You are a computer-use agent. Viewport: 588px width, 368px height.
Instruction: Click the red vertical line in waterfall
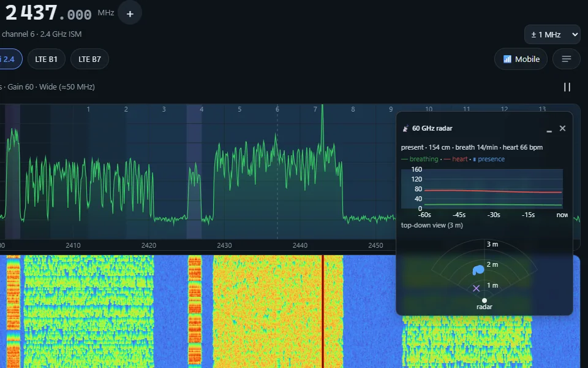[323, 312]
